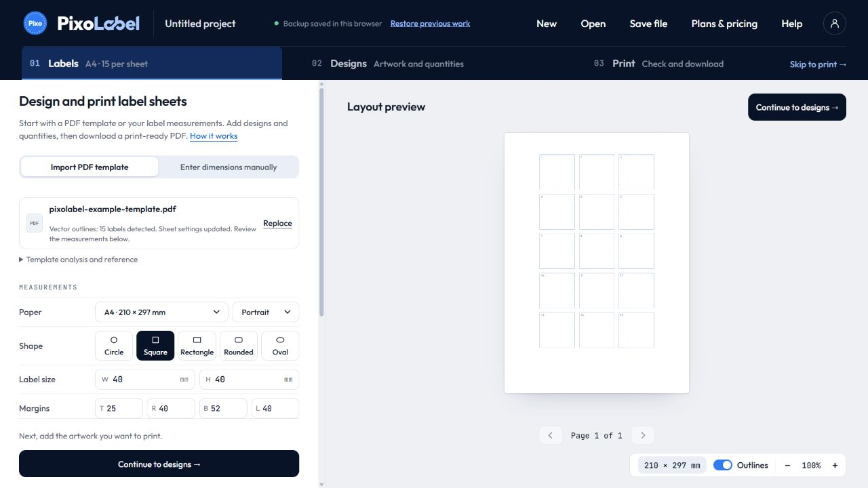Click the label height field
Image resolution: width=868 pixels, height=488 pixels.
point(249,380)
